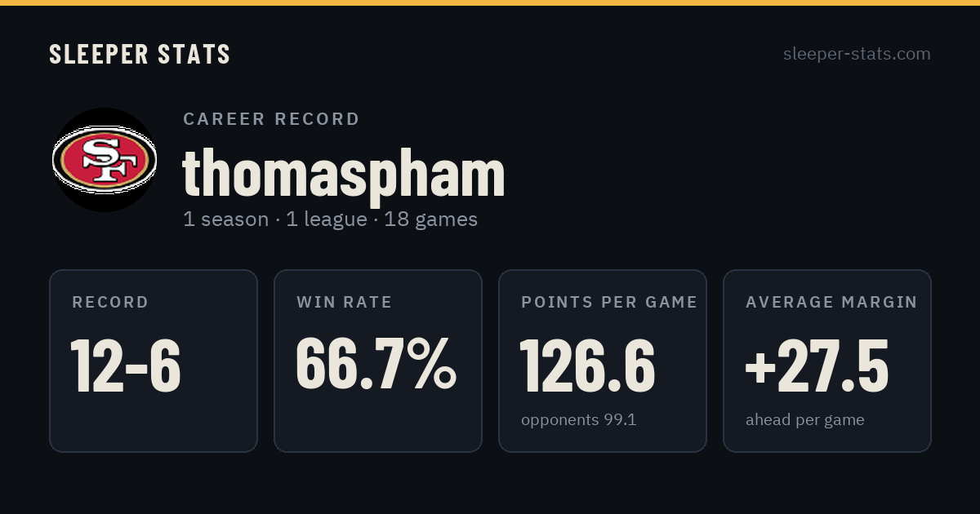Screen dimensions: 980x514
Task: Select the RECORD stat card
Action: (154, 361)
